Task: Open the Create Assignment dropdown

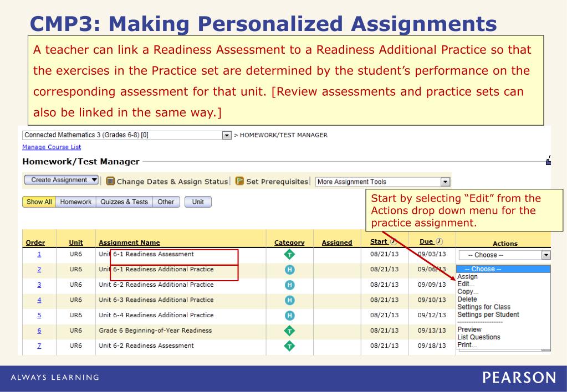Action: pos(62,180)
